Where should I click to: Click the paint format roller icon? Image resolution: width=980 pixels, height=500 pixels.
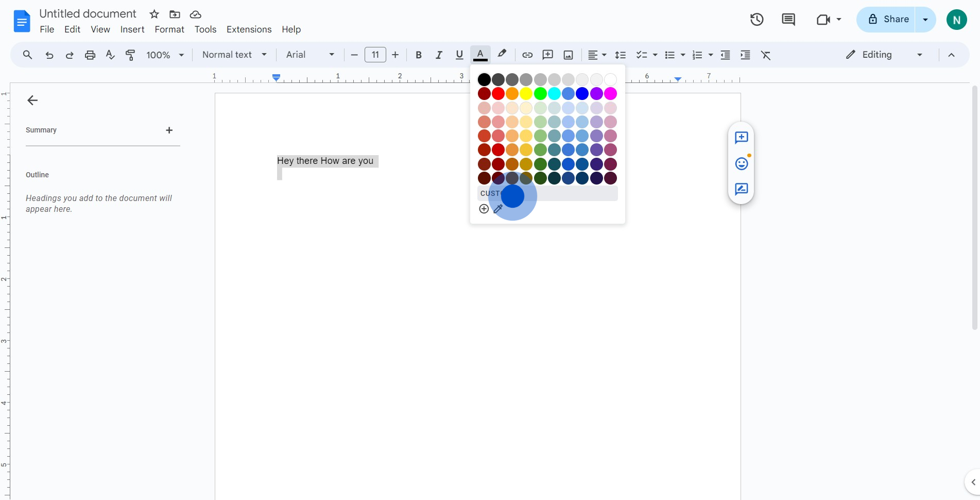(131, 55)
